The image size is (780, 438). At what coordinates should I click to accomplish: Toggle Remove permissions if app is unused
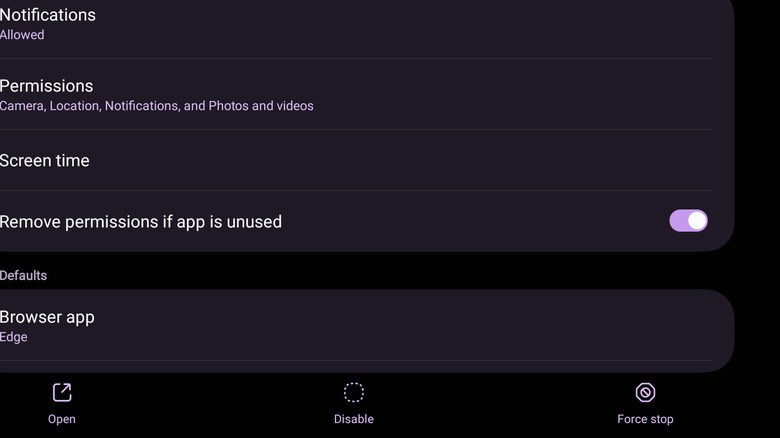coord(688,221)
